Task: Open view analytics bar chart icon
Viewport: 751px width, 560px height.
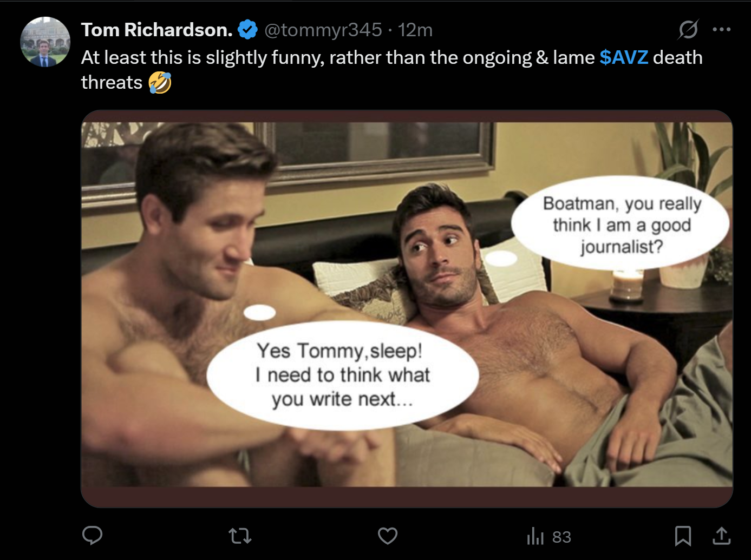Action: point(535,536)
